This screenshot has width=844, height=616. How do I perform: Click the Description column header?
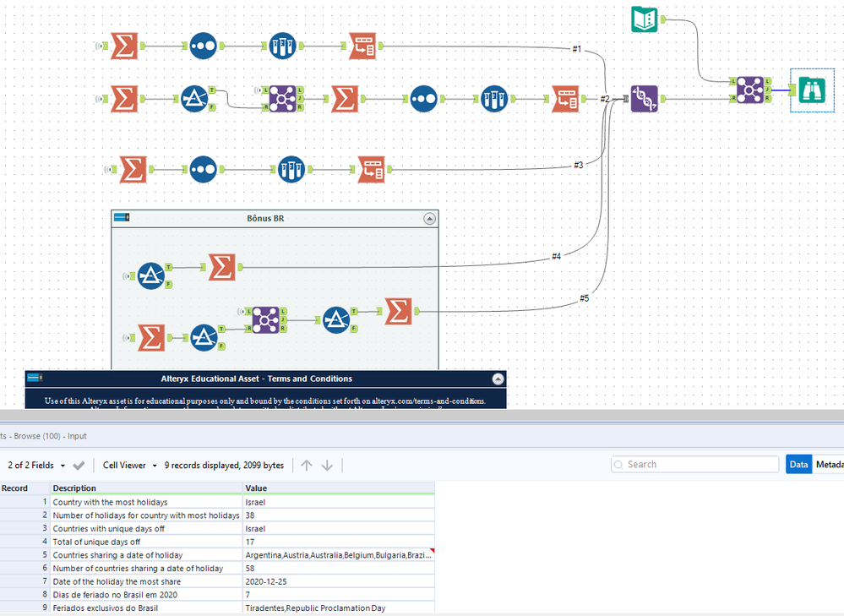point(147,488)
